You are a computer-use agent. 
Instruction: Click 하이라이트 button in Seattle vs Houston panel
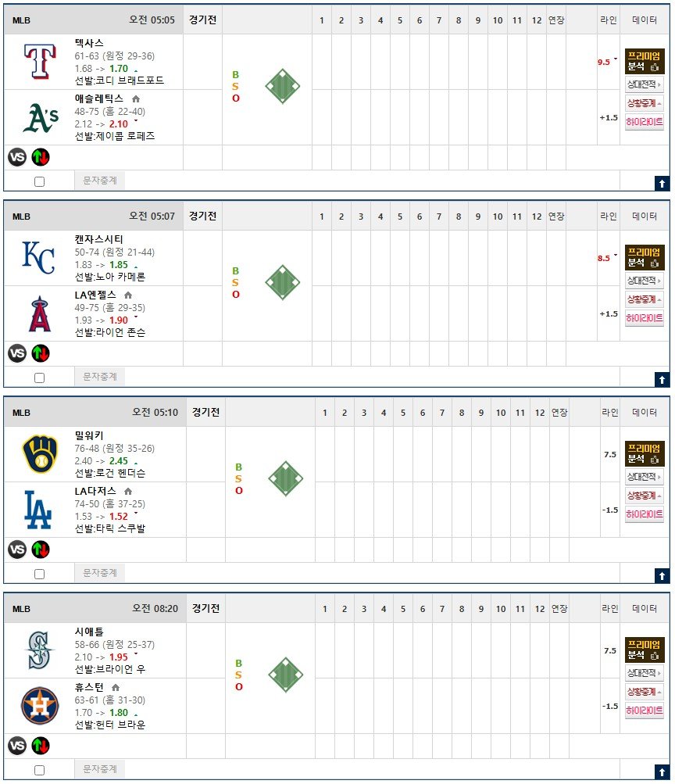644,710
